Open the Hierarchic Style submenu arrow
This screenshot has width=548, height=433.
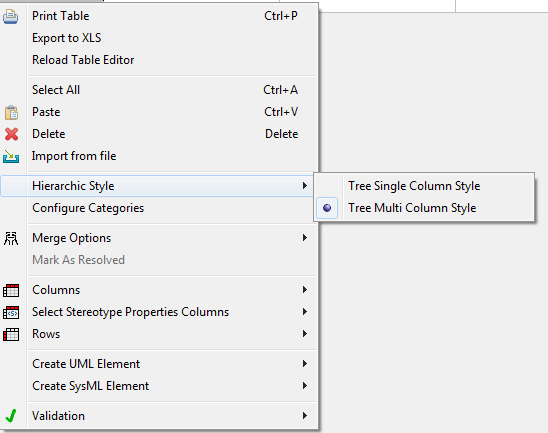[x=305, y=186]
